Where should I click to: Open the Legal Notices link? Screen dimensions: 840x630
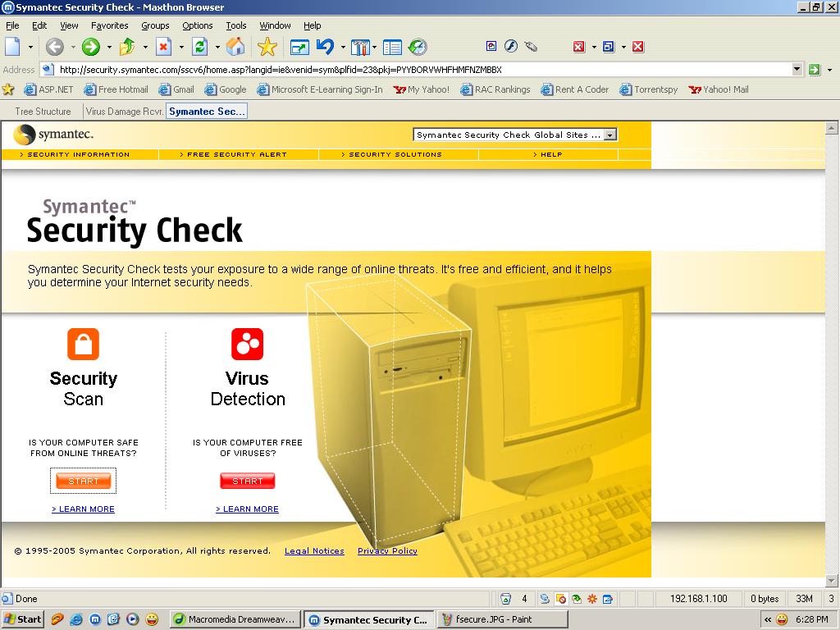[314, 550]
